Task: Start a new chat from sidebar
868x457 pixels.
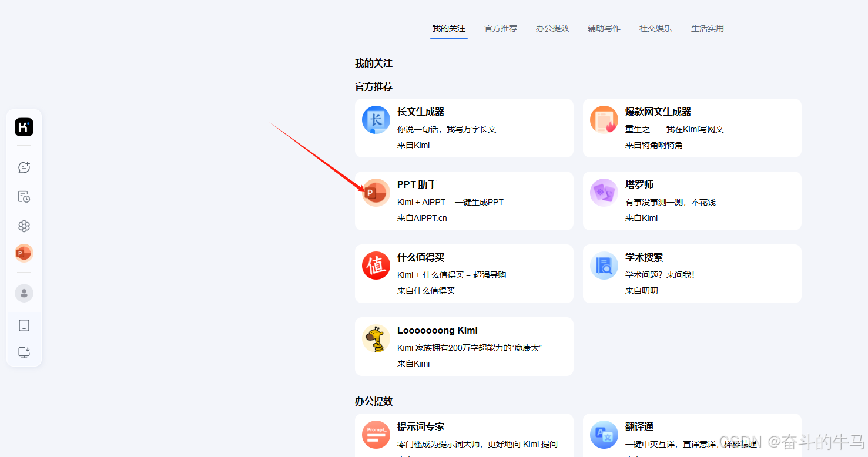Action: click(x=24, y=167)
